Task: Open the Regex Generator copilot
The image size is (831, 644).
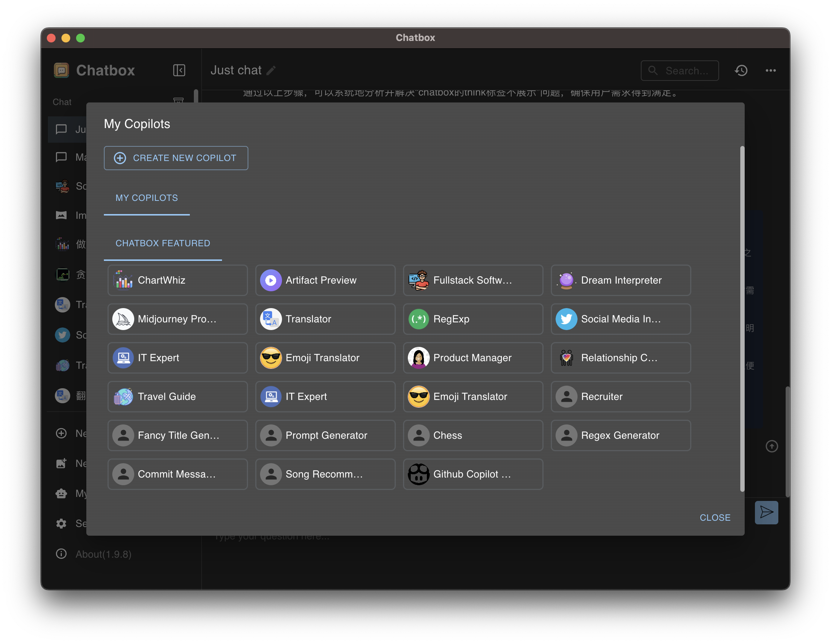Action: point(621,435)
